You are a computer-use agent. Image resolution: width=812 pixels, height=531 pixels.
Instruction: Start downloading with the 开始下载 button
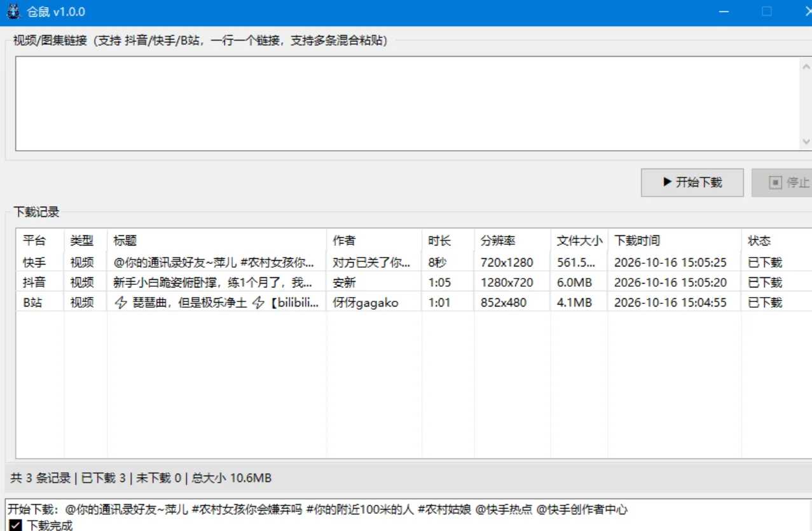point(692,183)
